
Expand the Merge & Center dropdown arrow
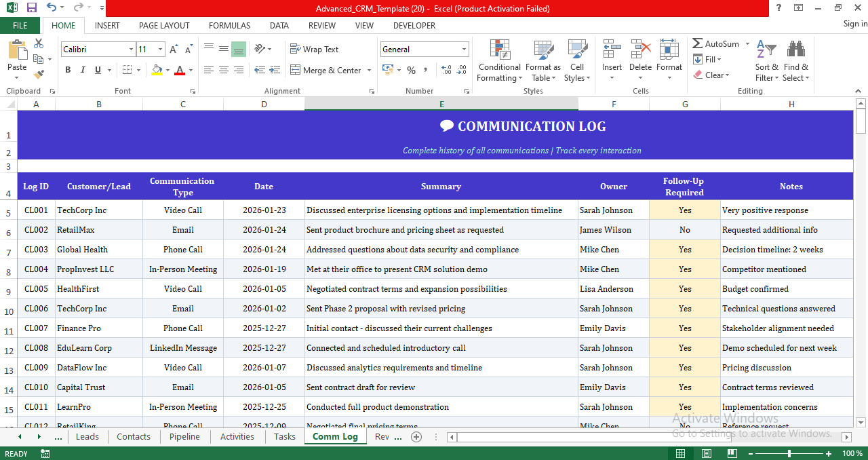369,71
